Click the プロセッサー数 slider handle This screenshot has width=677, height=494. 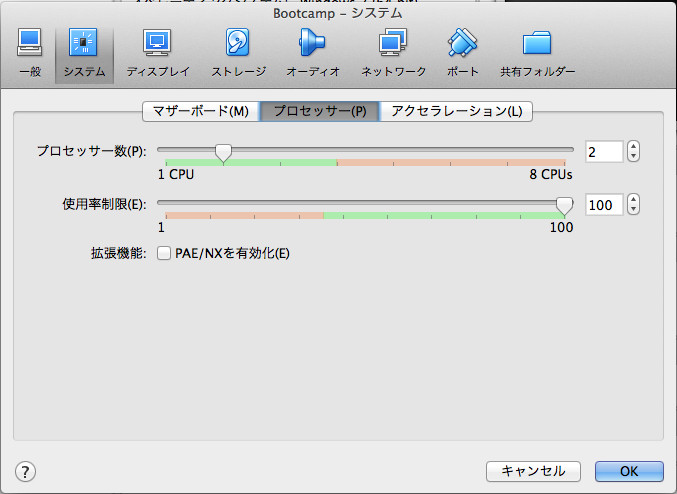point(223,153)
